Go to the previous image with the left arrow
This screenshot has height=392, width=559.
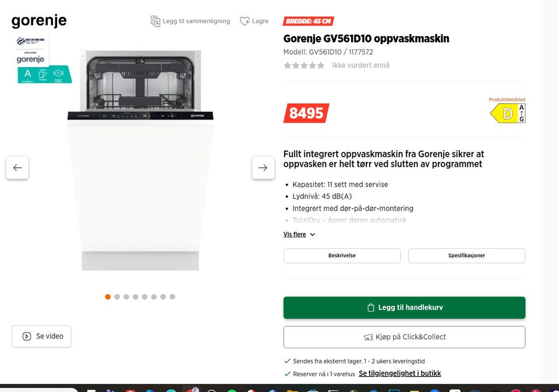[x=17, y=168]
